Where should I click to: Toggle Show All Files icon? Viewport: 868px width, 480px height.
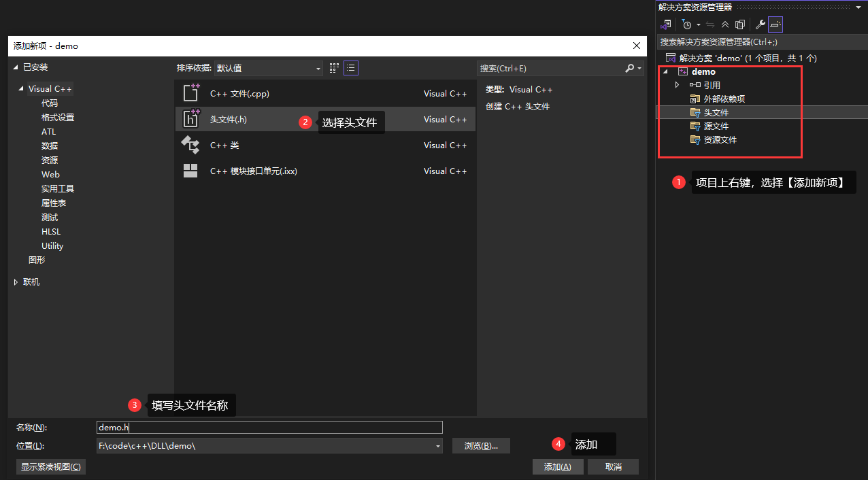click(x=740, y=24)
